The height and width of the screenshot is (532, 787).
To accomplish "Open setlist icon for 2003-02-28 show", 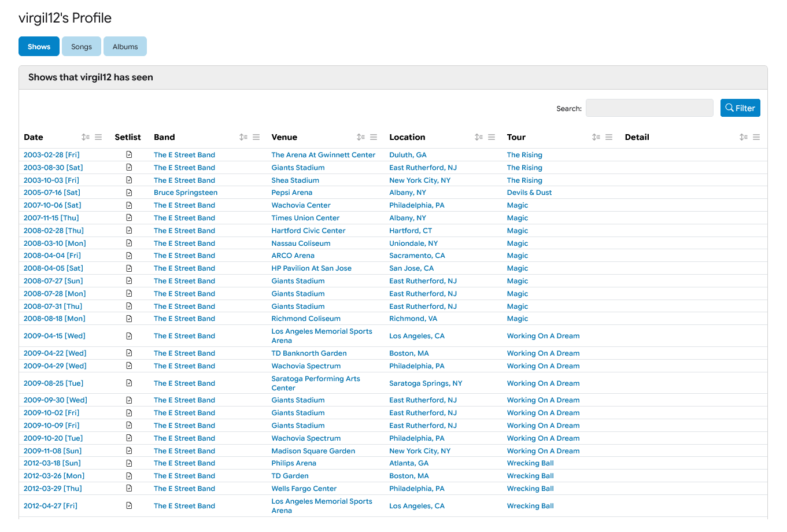I will pos(129,155).
